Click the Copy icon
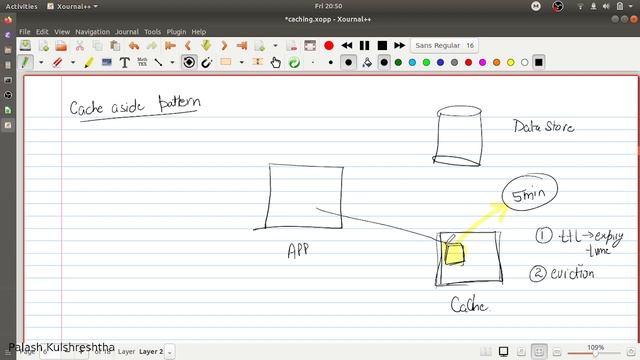 [x=98, y=45]
